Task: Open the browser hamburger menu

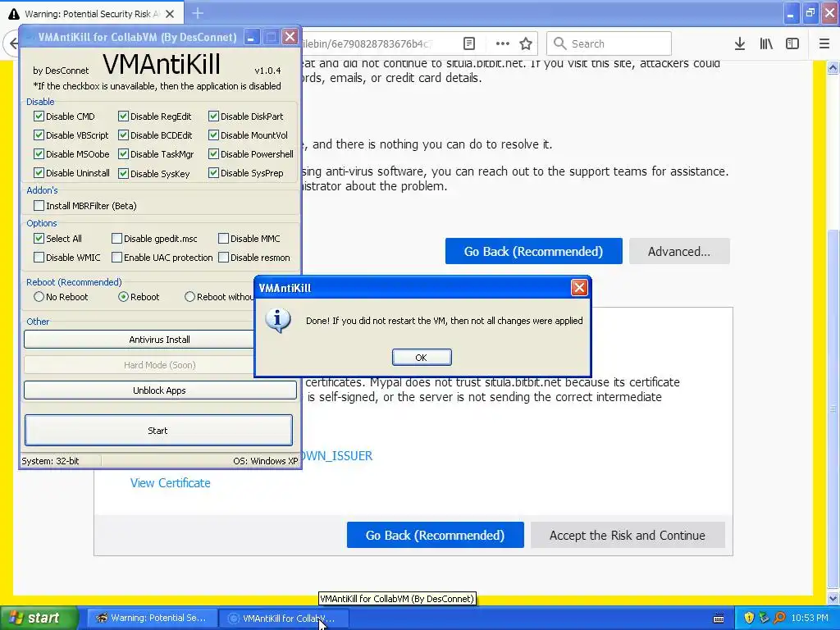Action: [824, 43]
